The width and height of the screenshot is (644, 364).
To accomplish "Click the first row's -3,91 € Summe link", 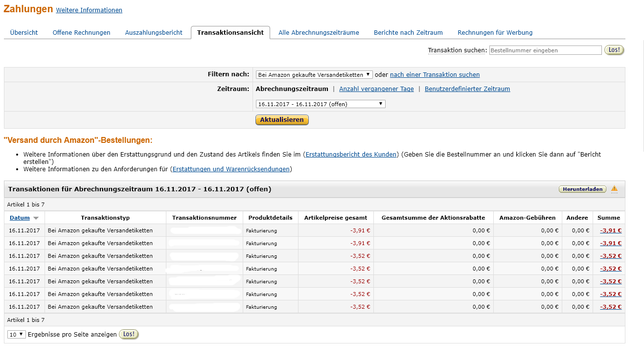I will point(611,230).
